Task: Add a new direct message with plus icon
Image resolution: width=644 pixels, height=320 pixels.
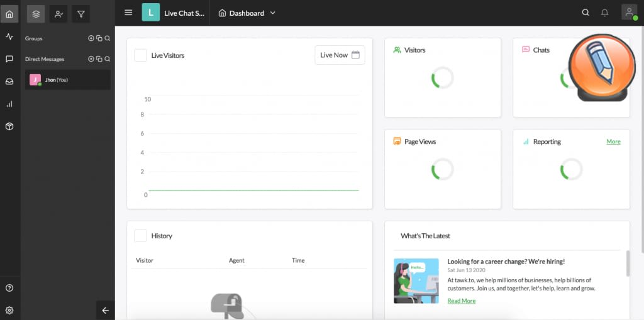Action: pyautogui.click(x=91, y=58)
